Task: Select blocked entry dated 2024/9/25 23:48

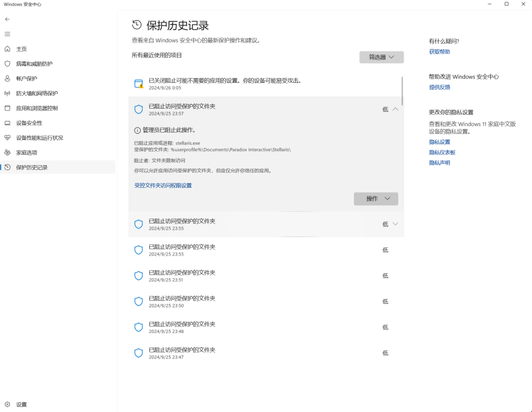Action: (x=266, y=327)
